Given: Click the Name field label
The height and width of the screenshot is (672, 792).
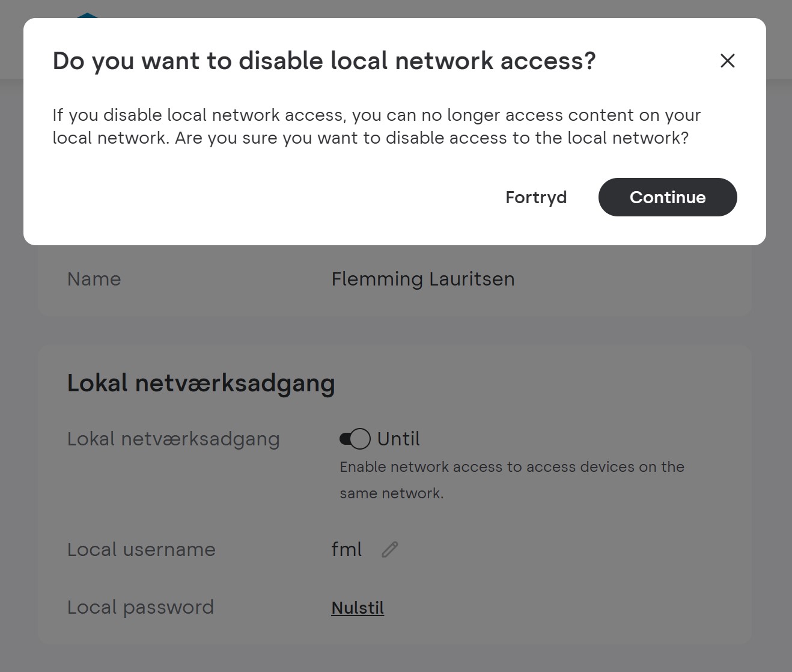Looking at the screenshot, I should [x=94, y=279].
